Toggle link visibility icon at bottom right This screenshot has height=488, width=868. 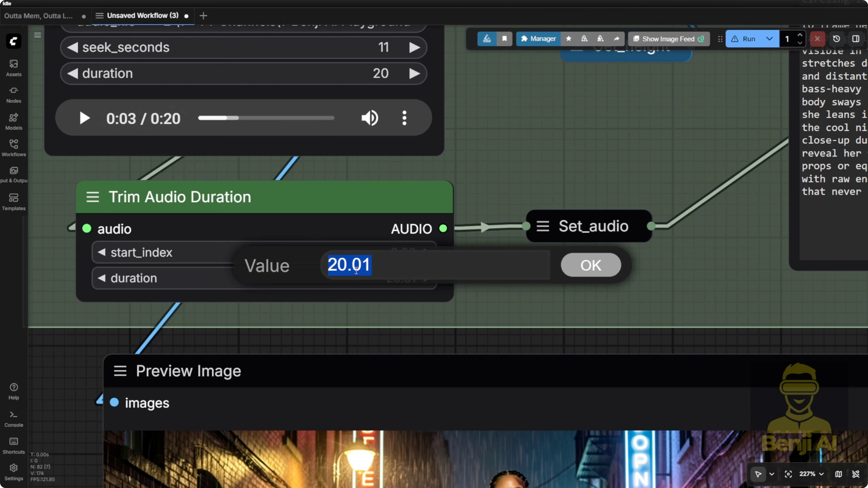855,474
